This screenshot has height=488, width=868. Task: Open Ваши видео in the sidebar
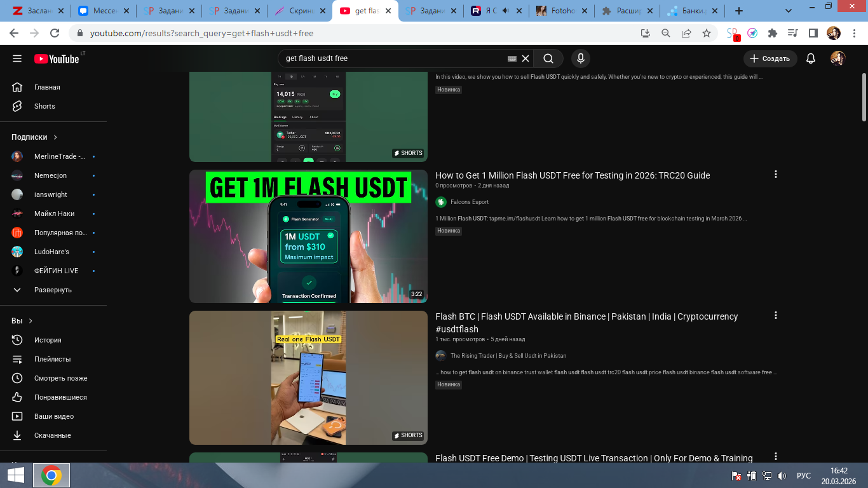tap(53, 416)
